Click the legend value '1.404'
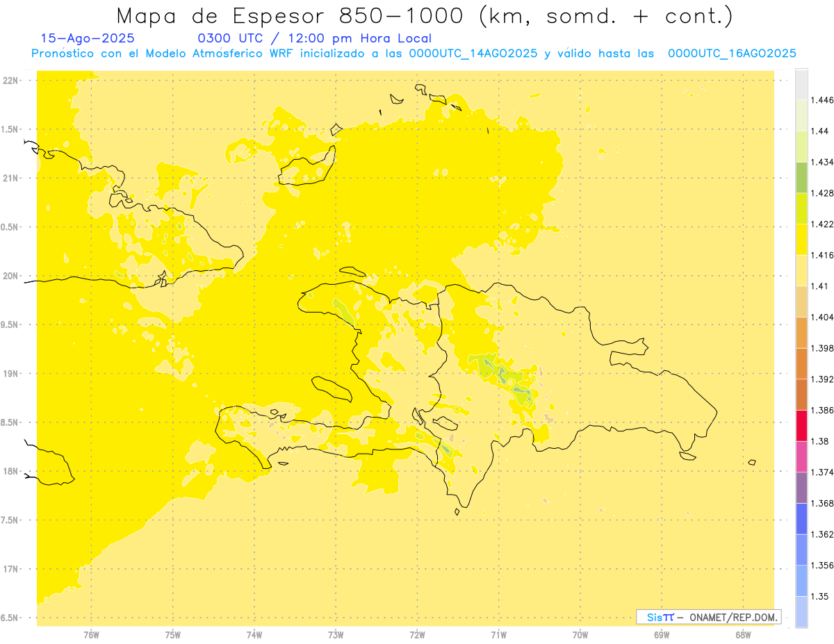Viewport: 834px width, 644px height. click(821, 317)
